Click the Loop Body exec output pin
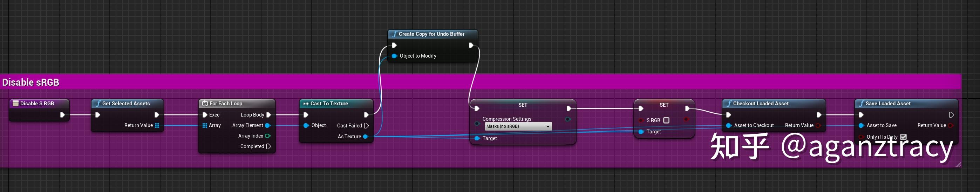This screenshot has height=192, width=980. pyautogui.click(x=268, y=115)
